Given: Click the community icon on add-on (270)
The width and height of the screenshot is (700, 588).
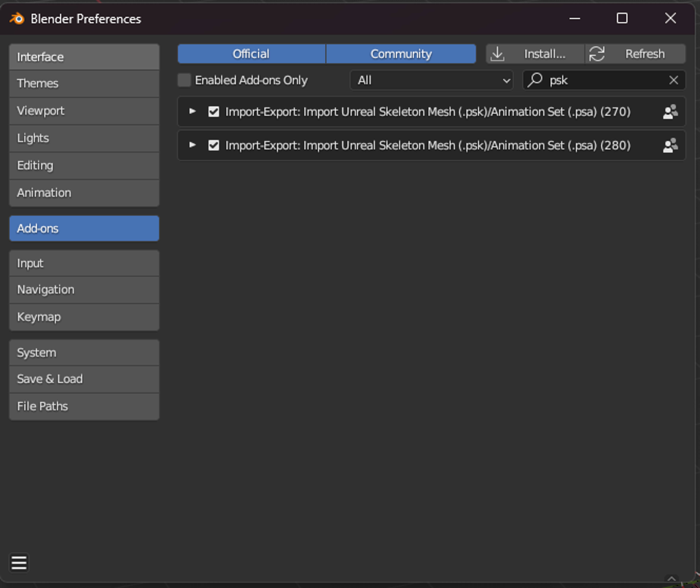Looking at the screenshot, I should pos(670,112).
